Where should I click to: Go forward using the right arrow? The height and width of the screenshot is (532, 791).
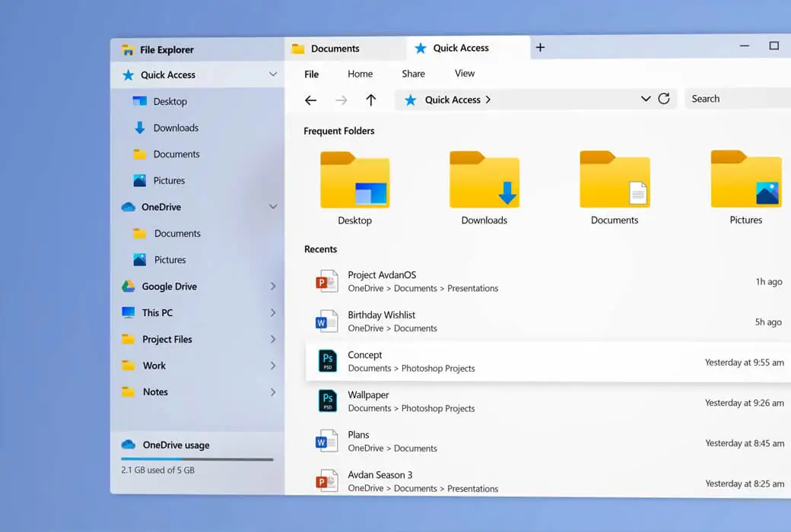coord(341,100)
